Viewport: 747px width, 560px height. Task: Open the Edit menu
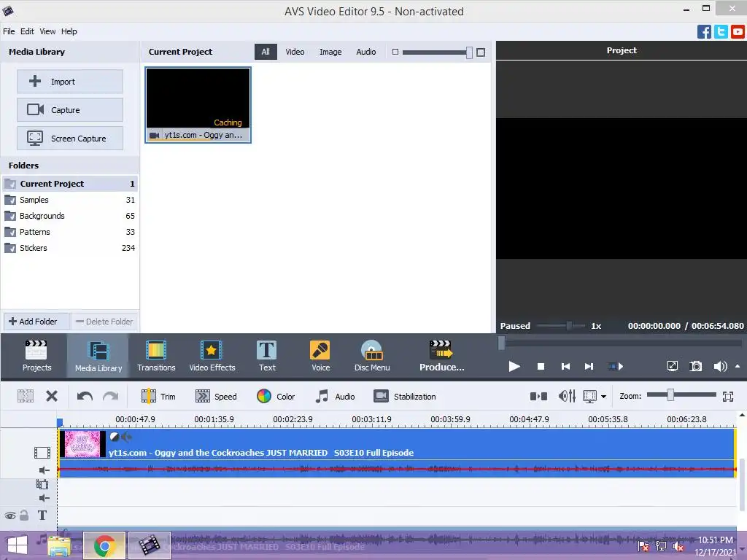[x=27, y=31]
